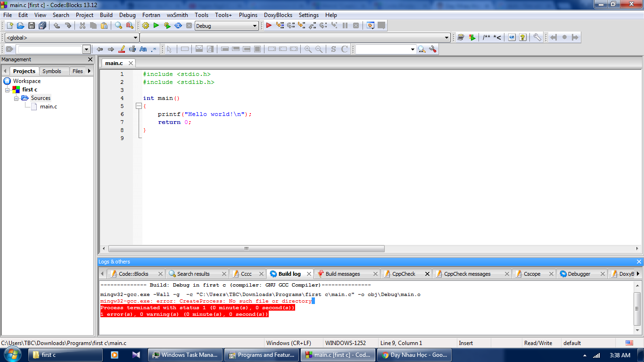The image size is (644, 362).
Task: Open main.c in the project tree
Action: coord(48,107)
